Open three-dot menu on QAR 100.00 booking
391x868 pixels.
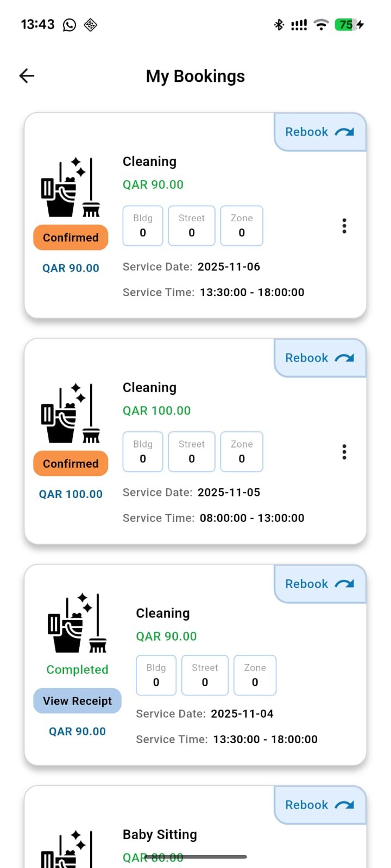point(344,452)
